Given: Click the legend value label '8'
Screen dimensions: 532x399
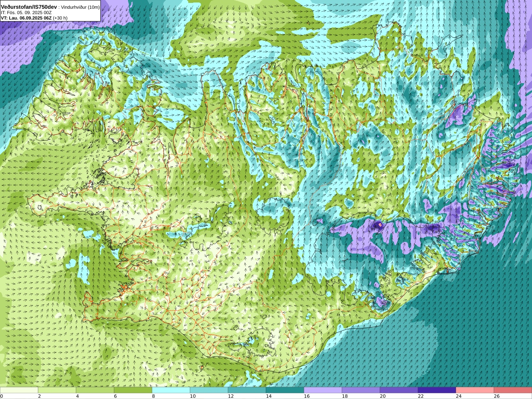Looking at the screenshot, I should [x=153, y=396].
